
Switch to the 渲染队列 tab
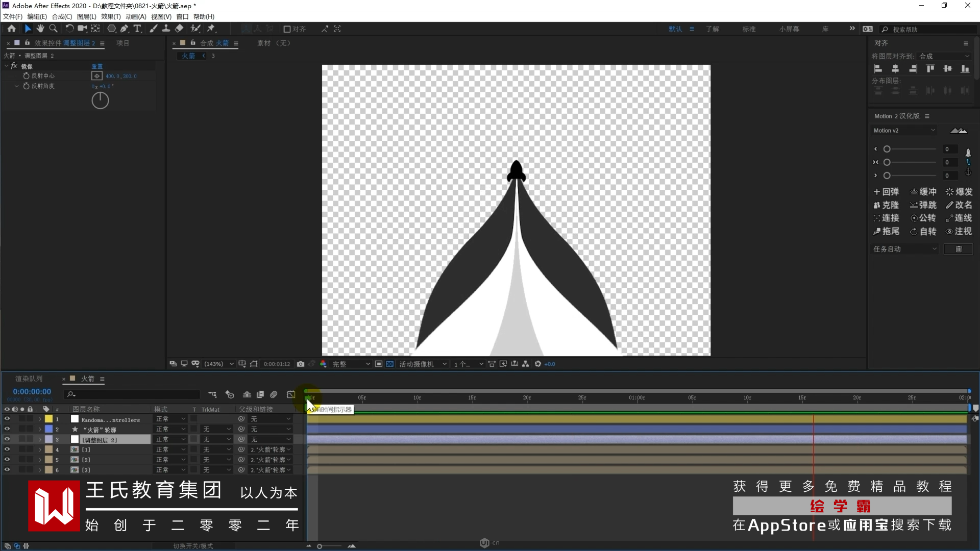pyautogui.click(x=29, y=379)
